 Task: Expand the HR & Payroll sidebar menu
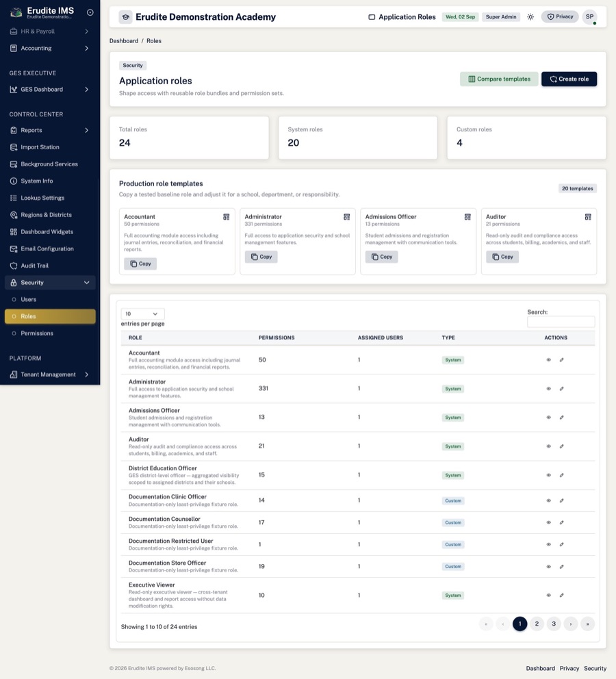(x=50, y=31)
